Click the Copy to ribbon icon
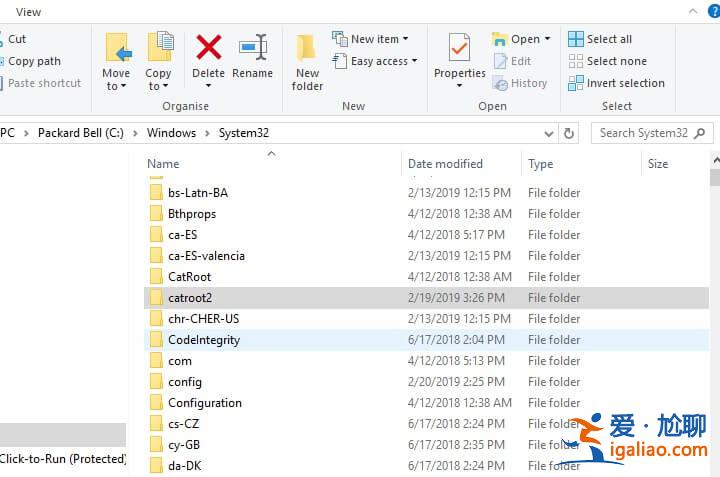720x477 pixels. 160,47
